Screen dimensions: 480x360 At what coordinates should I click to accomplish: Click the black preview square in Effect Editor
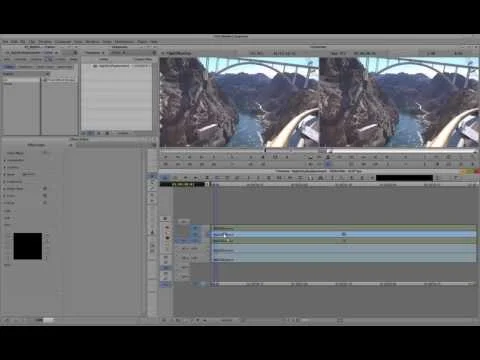[x=28, y=246]
